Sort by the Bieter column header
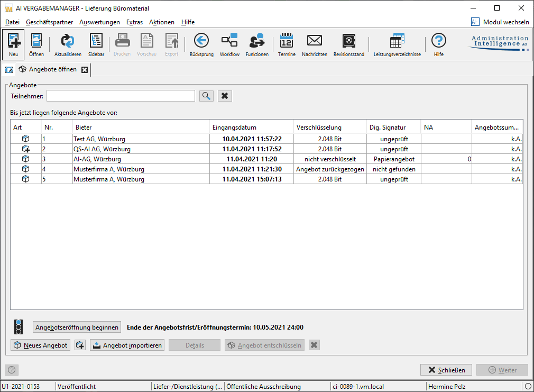The height and width of the screenshot is (392, 534). click(141, 127)
